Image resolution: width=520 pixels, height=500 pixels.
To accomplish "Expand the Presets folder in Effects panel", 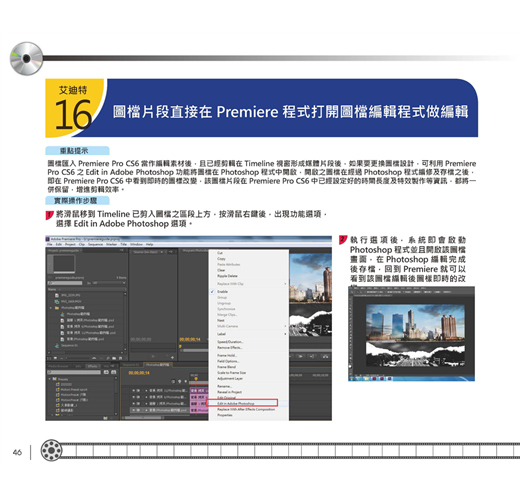I will (50, 379).
